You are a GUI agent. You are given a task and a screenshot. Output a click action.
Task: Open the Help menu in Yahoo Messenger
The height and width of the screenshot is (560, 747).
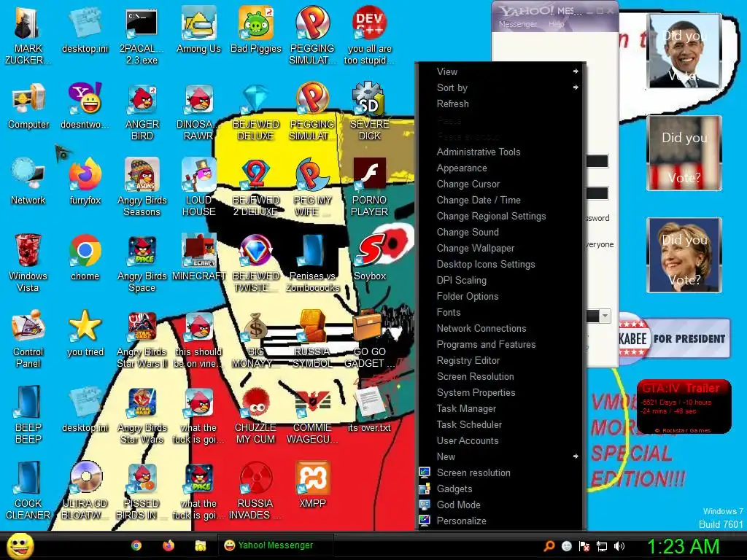(557, 24)
